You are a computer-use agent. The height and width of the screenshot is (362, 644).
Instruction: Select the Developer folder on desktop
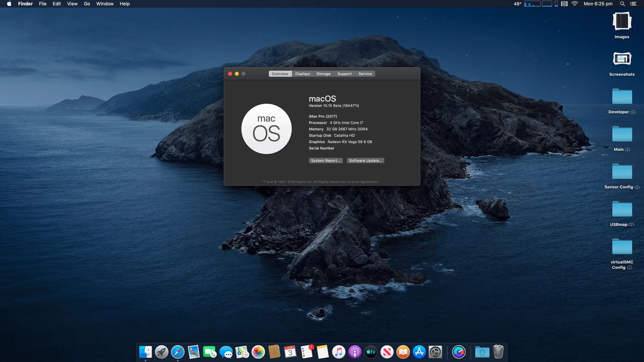(x=622, y=97)
